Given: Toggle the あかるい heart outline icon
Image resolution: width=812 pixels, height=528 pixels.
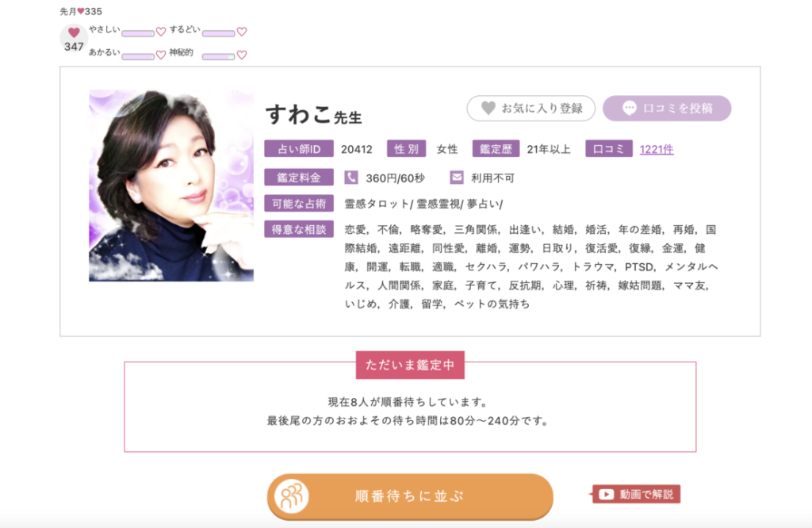Looking at the screenshot, I should coord(161,55).
